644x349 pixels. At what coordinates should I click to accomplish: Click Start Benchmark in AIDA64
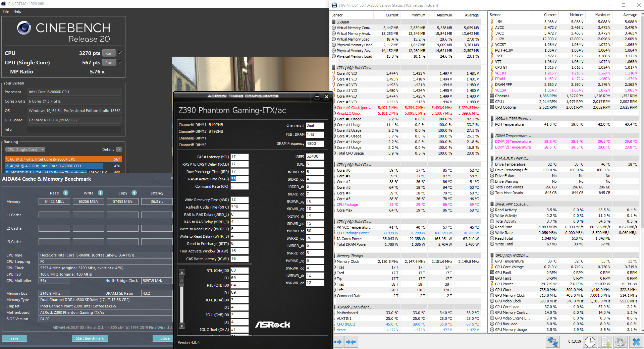pos(90,338)
